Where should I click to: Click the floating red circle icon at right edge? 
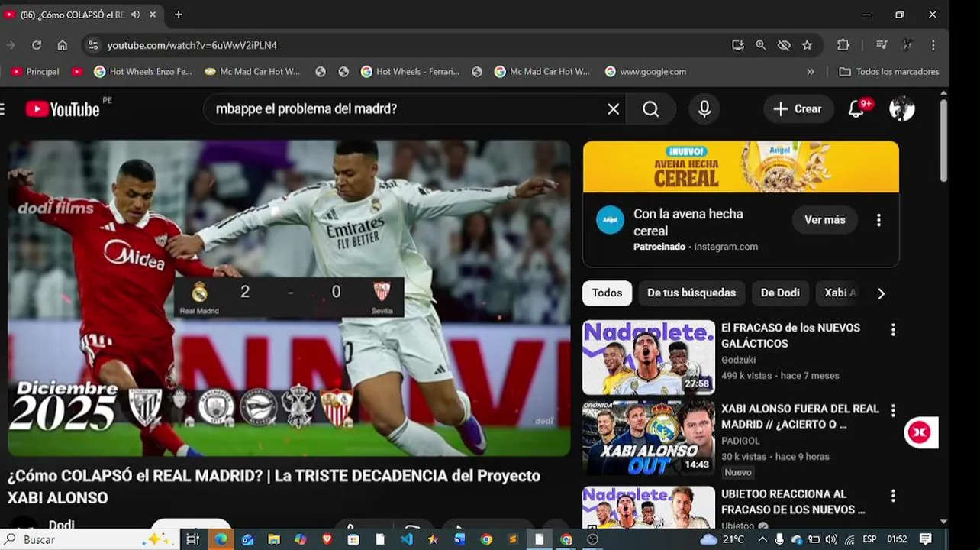(x=919, y=432)
